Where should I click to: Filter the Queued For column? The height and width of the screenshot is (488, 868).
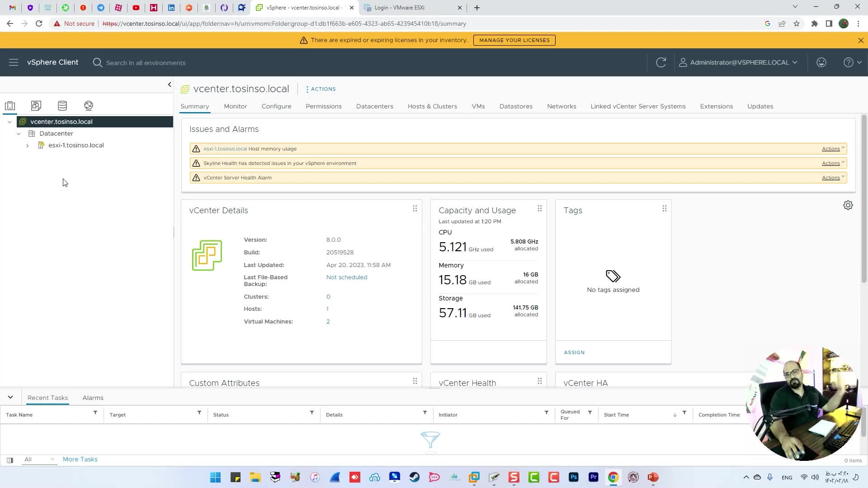tap(590, 413)
